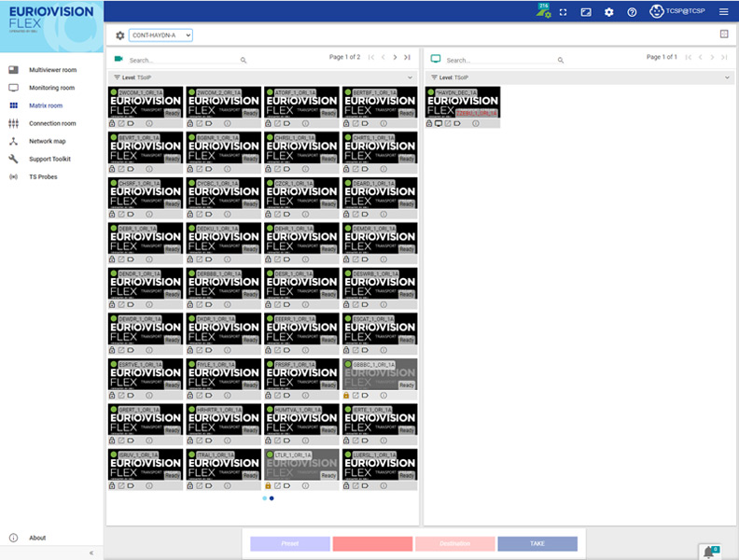Open the help question mark icon
Viewport: 739px width, 560px height.
[632, 12]
